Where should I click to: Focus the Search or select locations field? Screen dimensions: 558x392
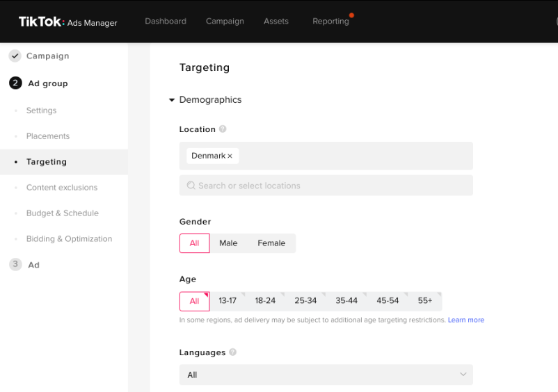[x=326, y=186]
